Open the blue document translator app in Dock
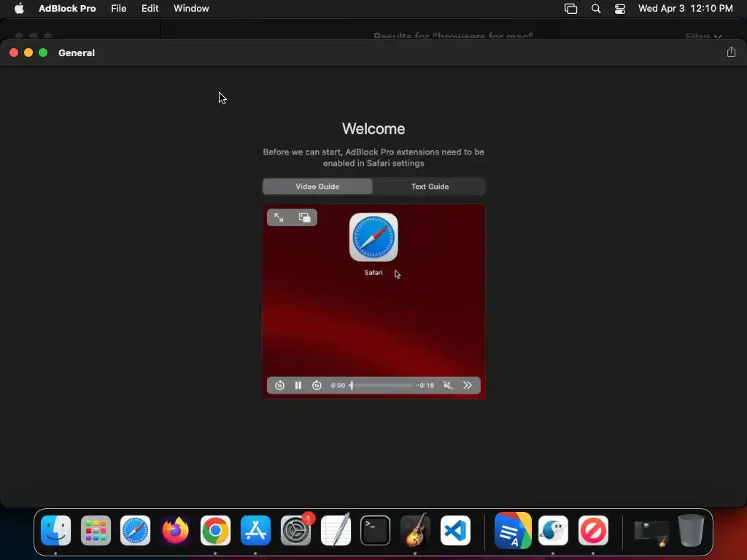Viewport: 747px width, 560px height. (513, 531)
